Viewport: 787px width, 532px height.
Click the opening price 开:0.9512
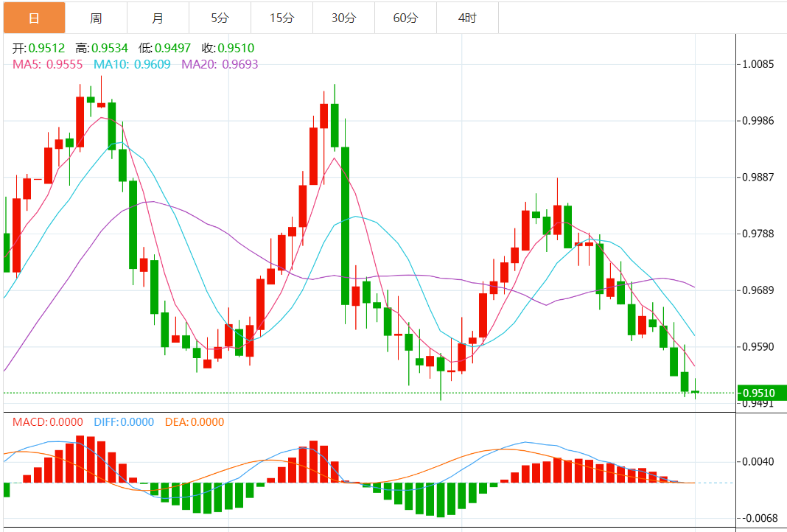(38, 48)
